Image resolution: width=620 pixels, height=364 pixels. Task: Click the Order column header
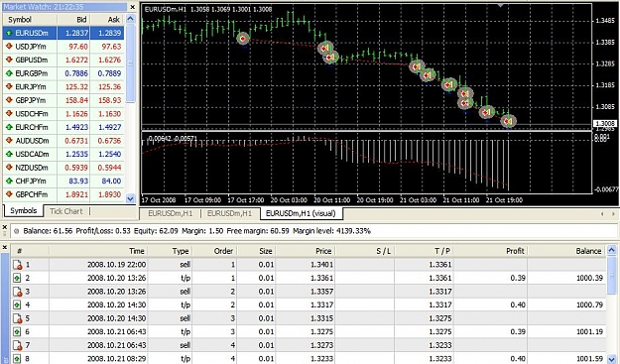click(214, 251)
